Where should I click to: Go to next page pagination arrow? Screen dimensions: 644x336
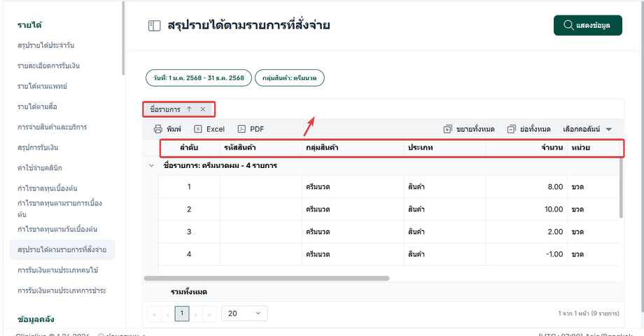[195, 314]
